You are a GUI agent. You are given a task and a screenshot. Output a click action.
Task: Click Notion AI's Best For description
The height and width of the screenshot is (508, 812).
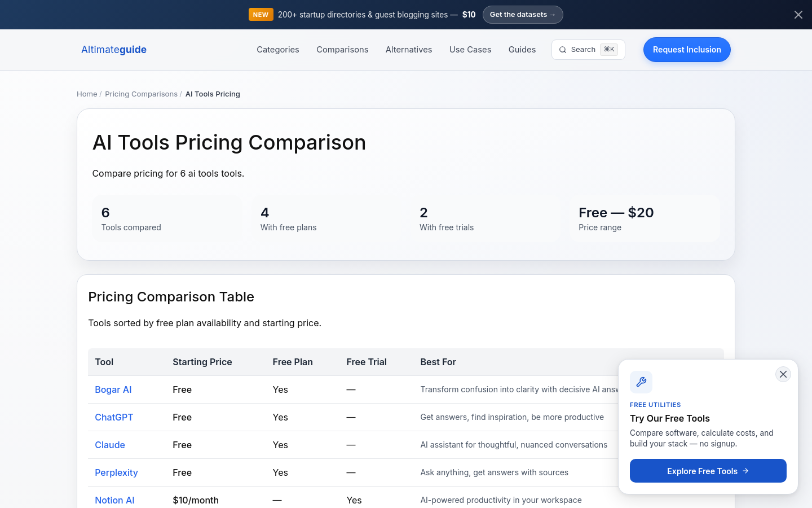pyautogui.click(x=501, y=500)
